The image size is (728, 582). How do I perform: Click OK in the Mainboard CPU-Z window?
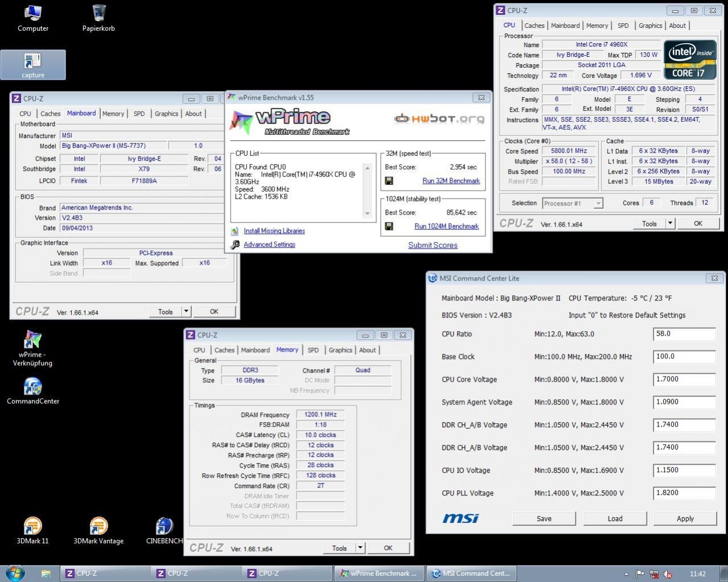tap(214, 311)
